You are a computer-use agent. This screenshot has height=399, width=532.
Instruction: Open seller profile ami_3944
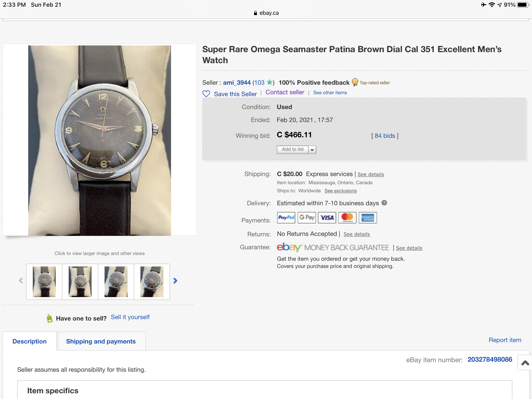click(237, 83)
